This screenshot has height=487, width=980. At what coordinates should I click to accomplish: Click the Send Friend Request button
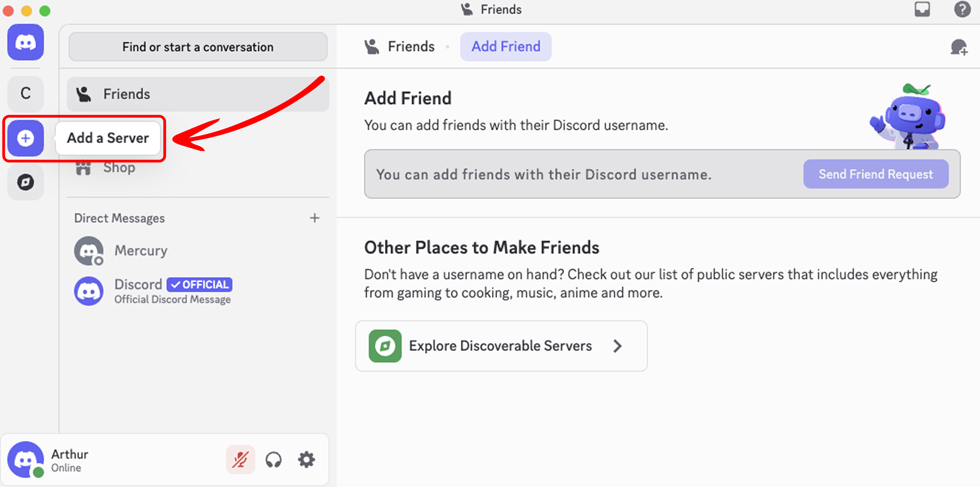tap(876, 174)
